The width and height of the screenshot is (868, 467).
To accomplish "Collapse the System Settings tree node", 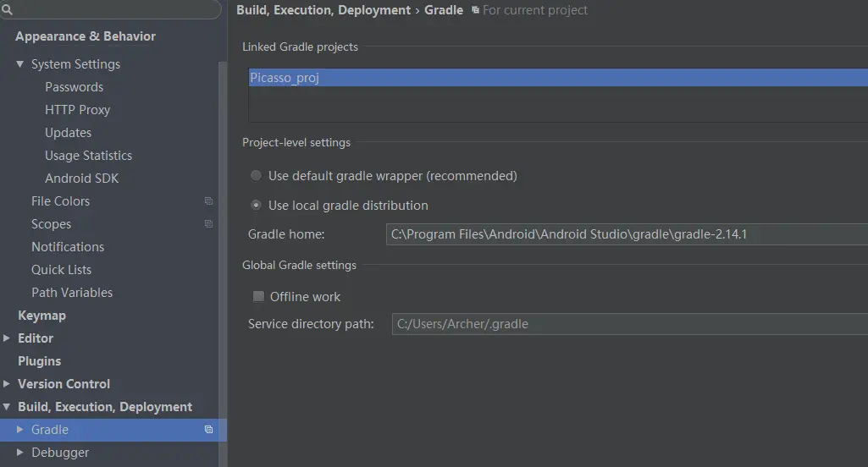I will tap(20, 64).
